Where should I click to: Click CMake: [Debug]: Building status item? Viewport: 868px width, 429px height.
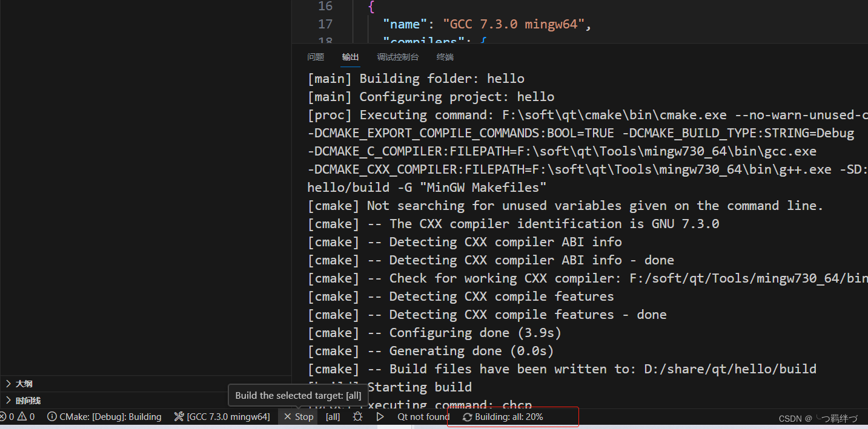pos(104,416)
